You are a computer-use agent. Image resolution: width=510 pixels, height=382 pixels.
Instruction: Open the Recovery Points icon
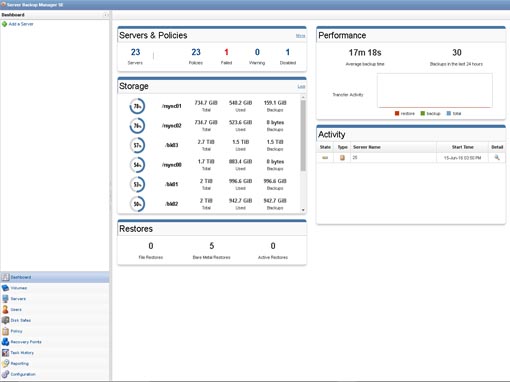5,342
